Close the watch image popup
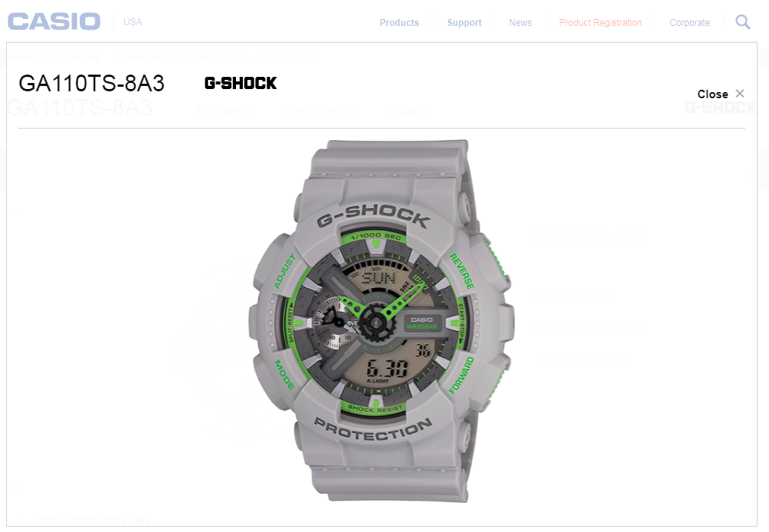Screen dimensions: 769x532 [x=720, y=94]
